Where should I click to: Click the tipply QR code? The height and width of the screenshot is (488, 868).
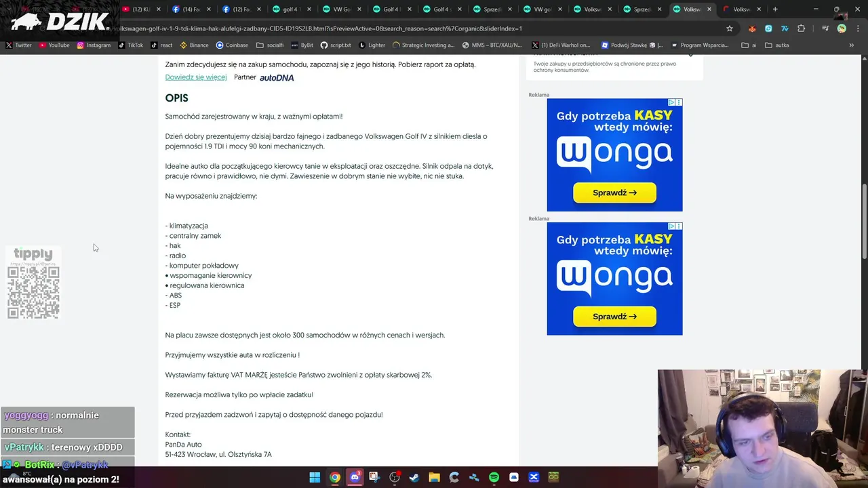(33, 292)
